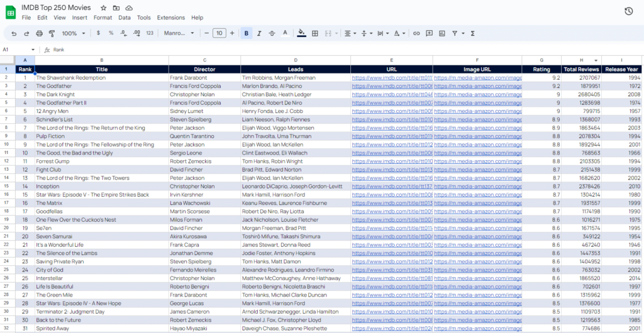The width and height of the screenshot is (644, 333).
Task: Click the Print icon
Action: (40, 33)
